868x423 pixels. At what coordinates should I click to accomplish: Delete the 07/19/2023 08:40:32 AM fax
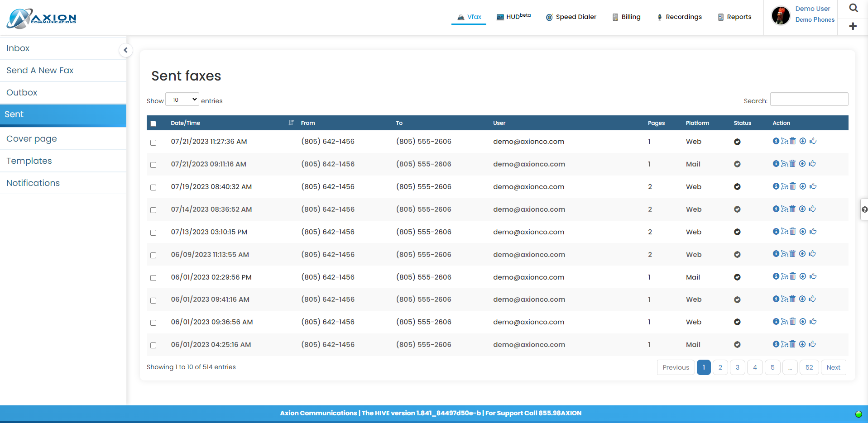point(793,186)
